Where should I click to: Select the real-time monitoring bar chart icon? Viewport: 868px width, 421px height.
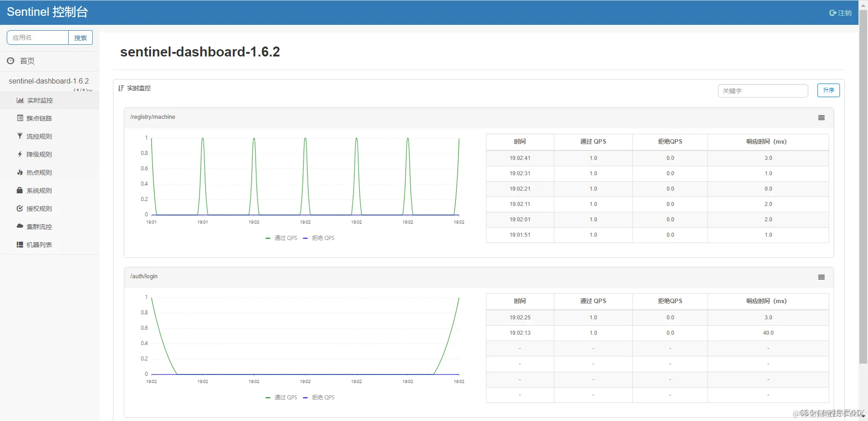[20, 100]
